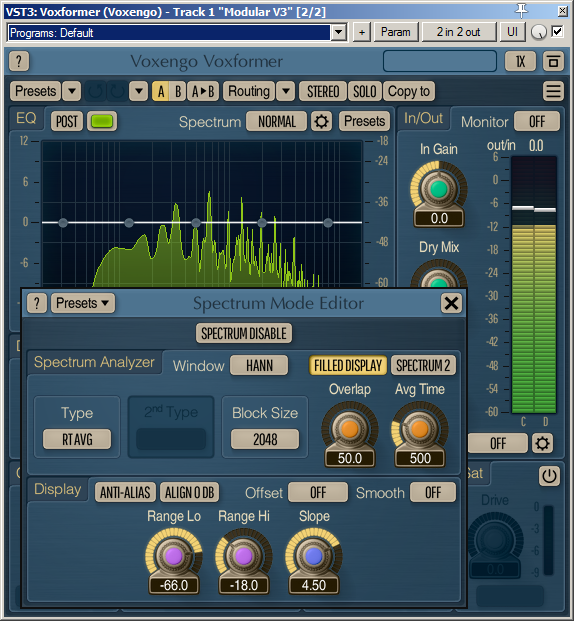Click the undo arrow icon

point(95,91)
